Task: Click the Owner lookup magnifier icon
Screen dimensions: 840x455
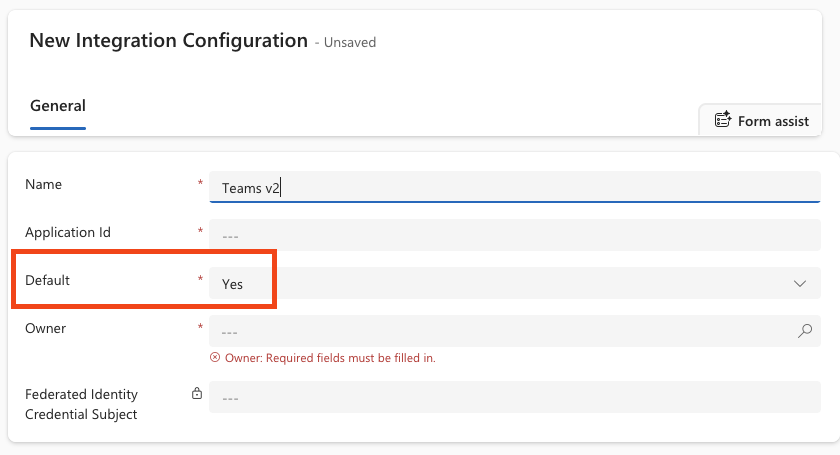Action: [805, 331]
